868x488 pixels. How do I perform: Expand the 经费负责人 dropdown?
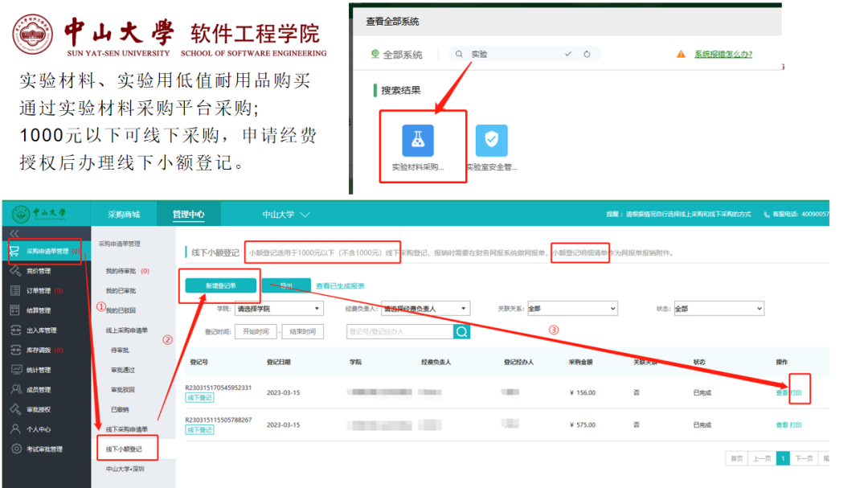point(425,309)
